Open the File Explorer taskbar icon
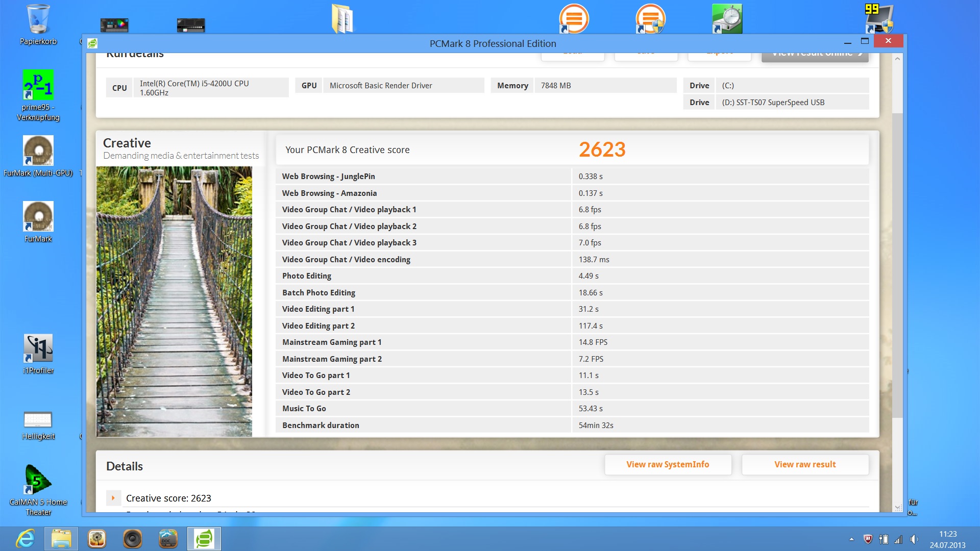 61,539
